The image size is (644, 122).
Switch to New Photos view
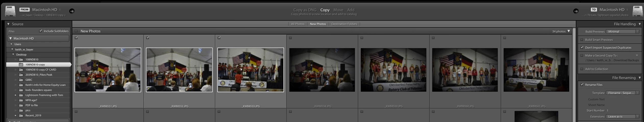coord(318,24)
